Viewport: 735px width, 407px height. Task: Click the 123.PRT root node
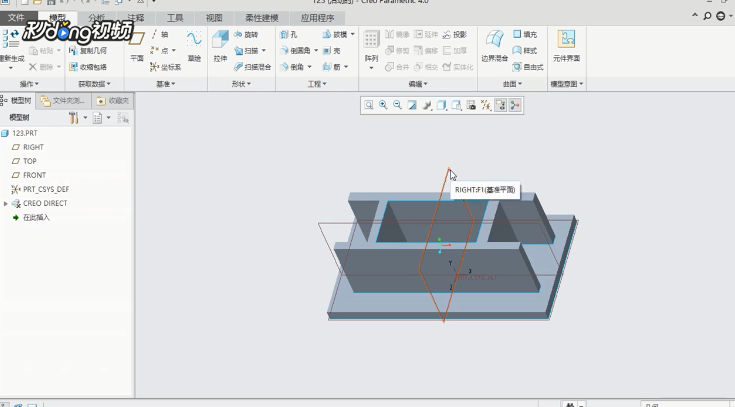pyautogui.click(x=20, y=133)
